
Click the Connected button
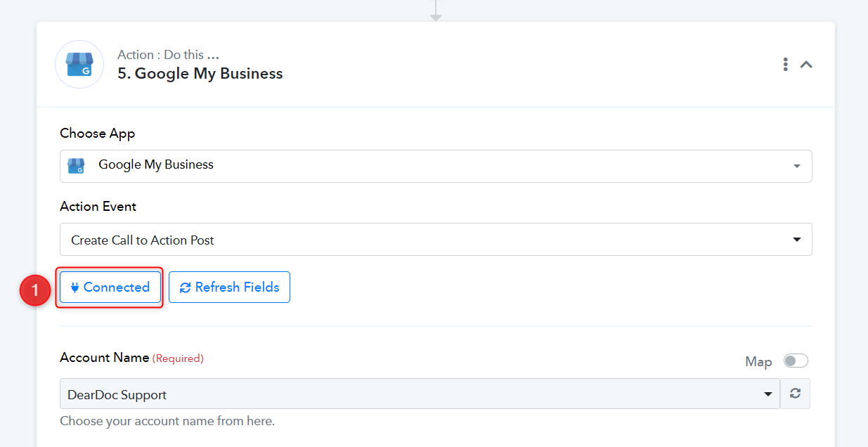click(x=110, y=287)
